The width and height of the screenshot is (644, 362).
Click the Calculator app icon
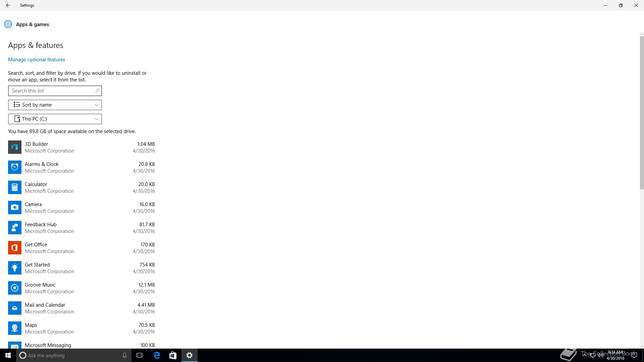point(15,187)
